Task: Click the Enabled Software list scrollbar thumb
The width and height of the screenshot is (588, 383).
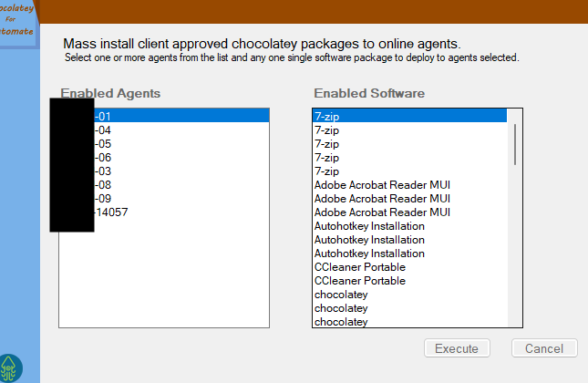Action: click(x=515, y=144)
